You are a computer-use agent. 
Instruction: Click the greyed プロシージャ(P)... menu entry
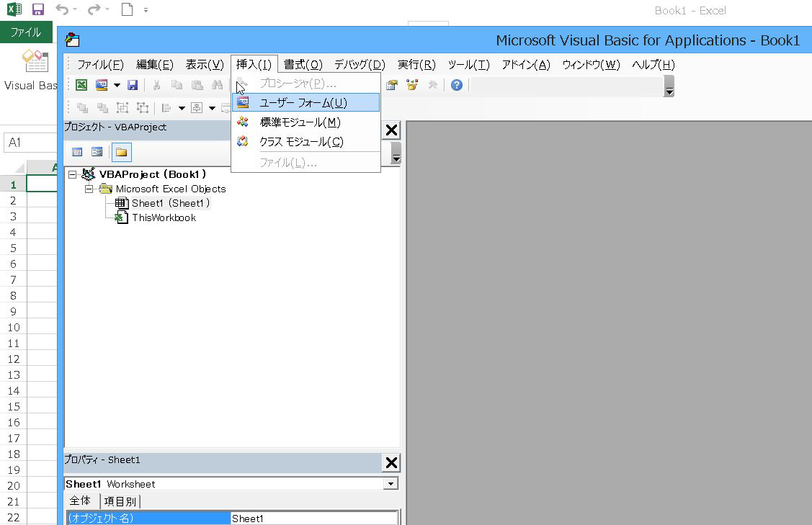point(305,84)
